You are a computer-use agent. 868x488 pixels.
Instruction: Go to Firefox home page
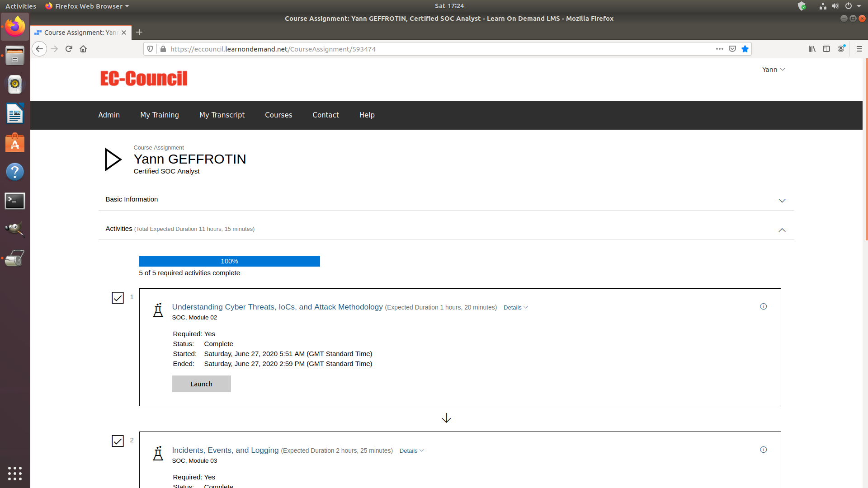83,49
